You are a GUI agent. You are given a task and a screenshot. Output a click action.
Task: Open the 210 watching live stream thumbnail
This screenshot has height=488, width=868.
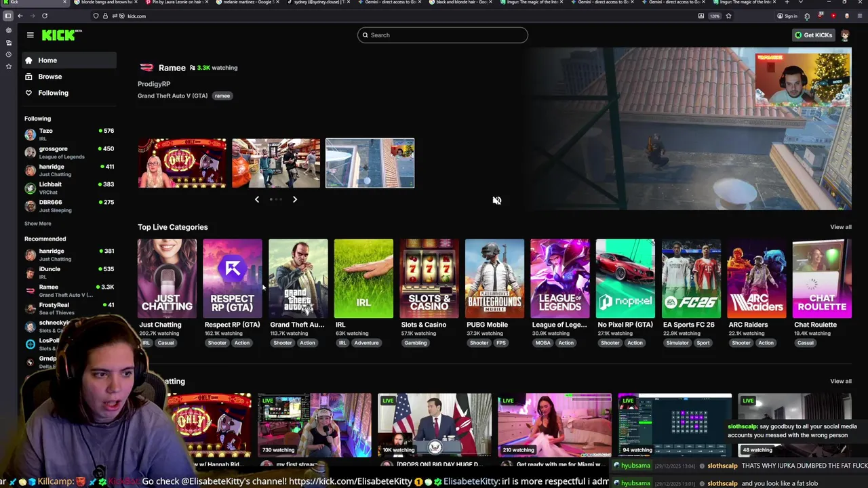[555, 425]
